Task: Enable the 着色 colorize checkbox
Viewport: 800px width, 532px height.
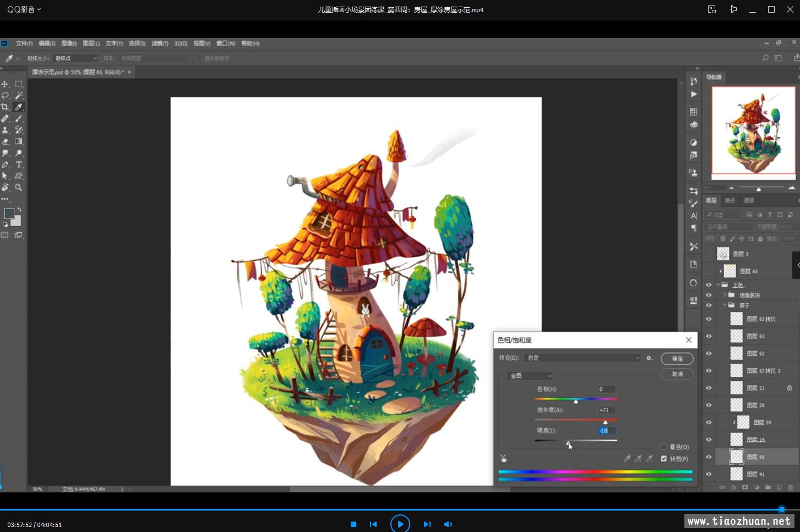Action: [664, 447]
